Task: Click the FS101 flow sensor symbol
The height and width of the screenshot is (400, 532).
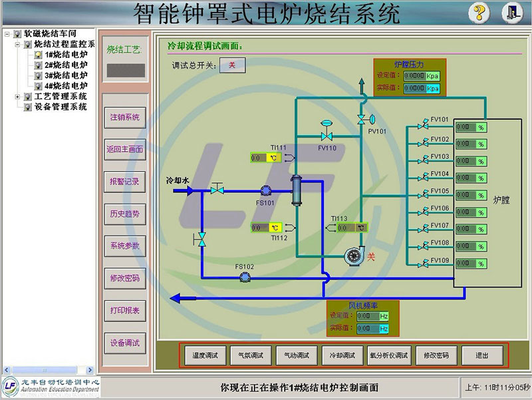Action: 265,190
